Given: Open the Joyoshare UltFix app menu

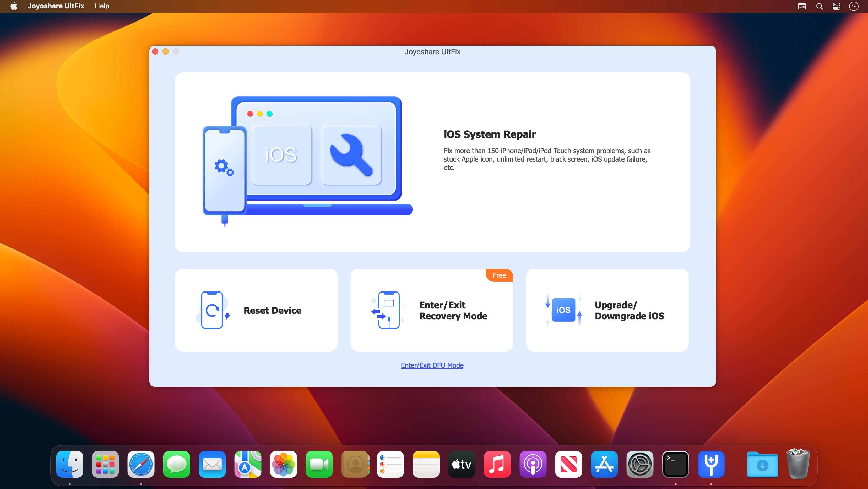Looking at the screenshot, I should 56,6.
